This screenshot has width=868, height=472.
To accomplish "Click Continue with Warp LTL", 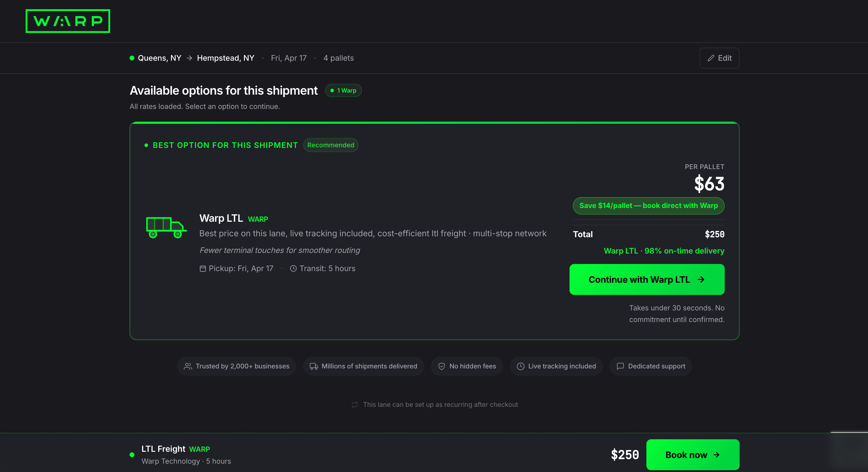I will [x=646, y=279].
